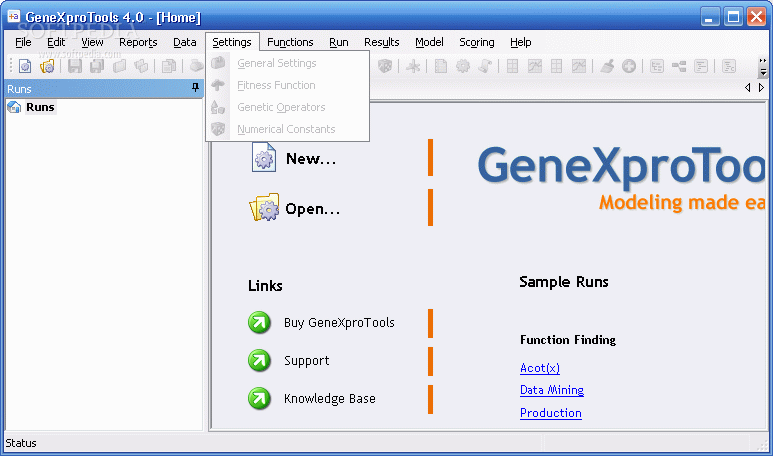
Task: Click the branching diagram toolbar icon
Action: pyautogui.click(x=679, y=66)
